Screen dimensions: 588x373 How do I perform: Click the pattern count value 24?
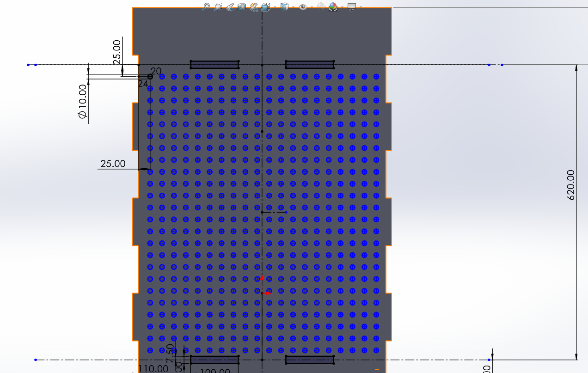(x=143, y=84)
